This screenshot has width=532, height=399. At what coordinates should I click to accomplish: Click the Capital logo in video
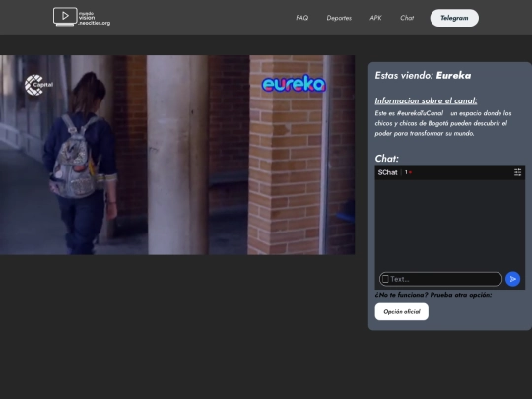(x=38, y=85)
